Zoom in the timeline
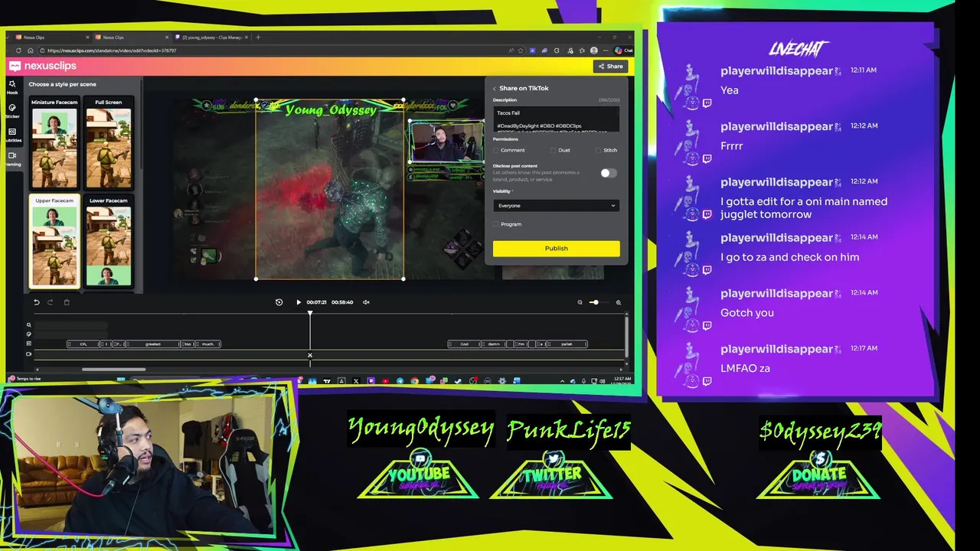This screenshot has height=551, width=980. click(x=619, y=302)
